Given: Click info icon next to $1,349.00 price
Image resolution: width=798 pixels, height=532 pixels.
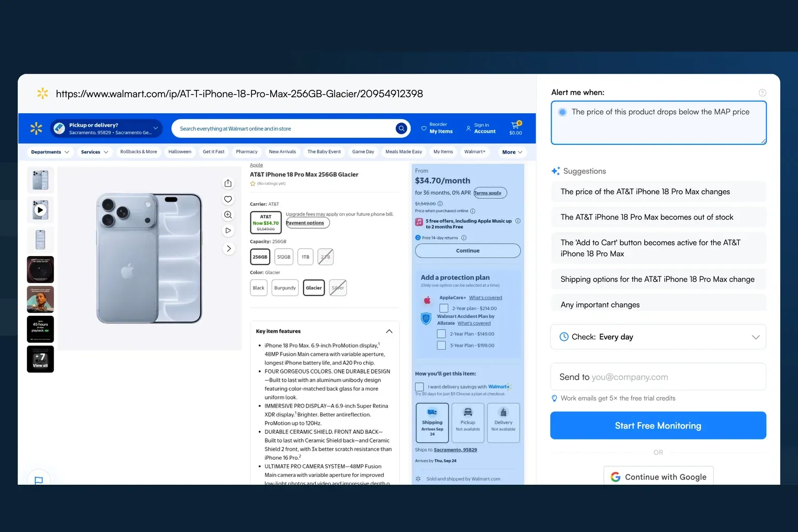Looking at the screenshot, I should (440, 204).
